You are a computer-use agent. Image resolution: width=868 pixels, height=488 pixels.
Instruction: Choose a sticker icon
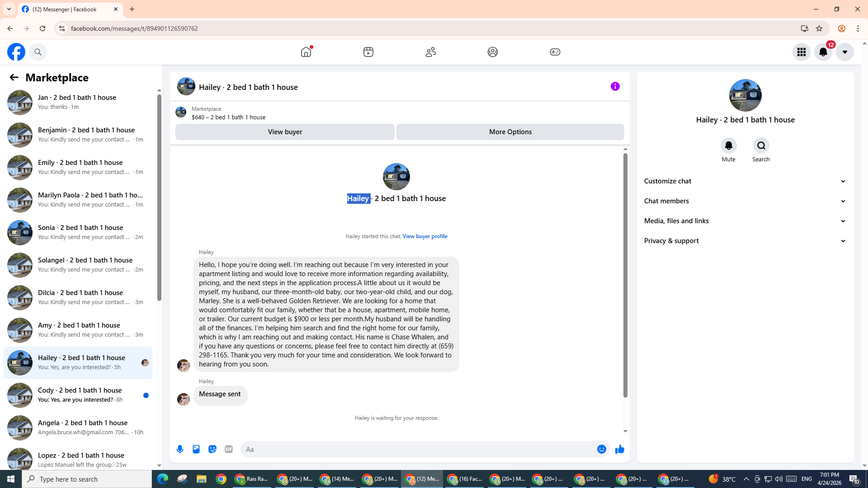point(212,449)
